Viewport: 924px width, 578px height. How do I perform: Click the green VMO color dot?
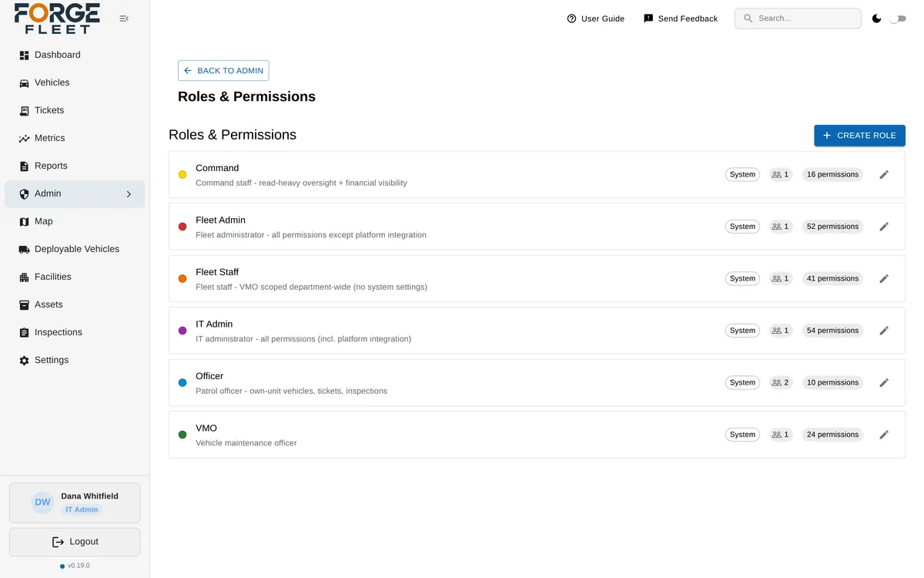point(182,435)
